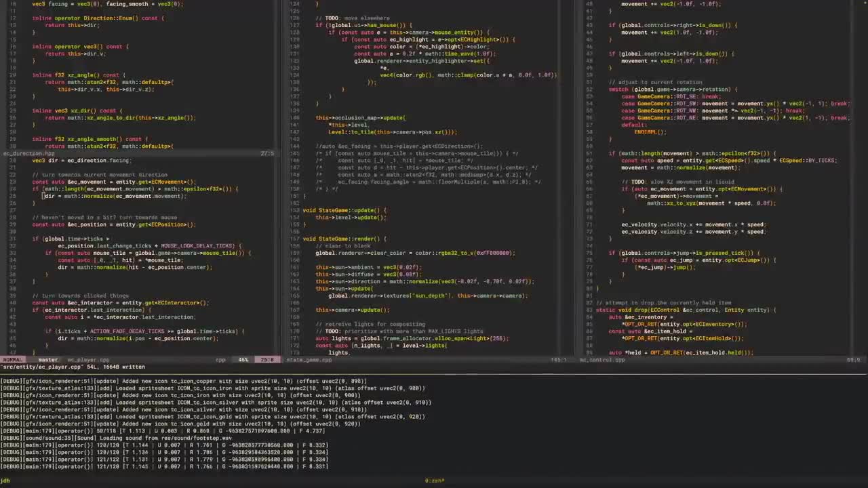Viewport: 868px width, 488px height.
Task: Click the 46% scroll percentage in the status line
Action: click(x=243, y=360)
